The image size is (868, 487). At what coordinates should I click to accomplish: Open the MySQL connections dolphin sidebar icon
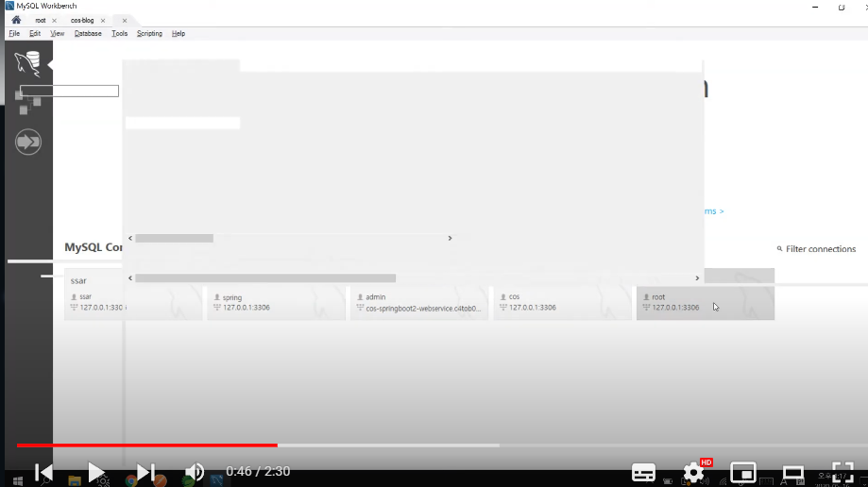(27, 63)
